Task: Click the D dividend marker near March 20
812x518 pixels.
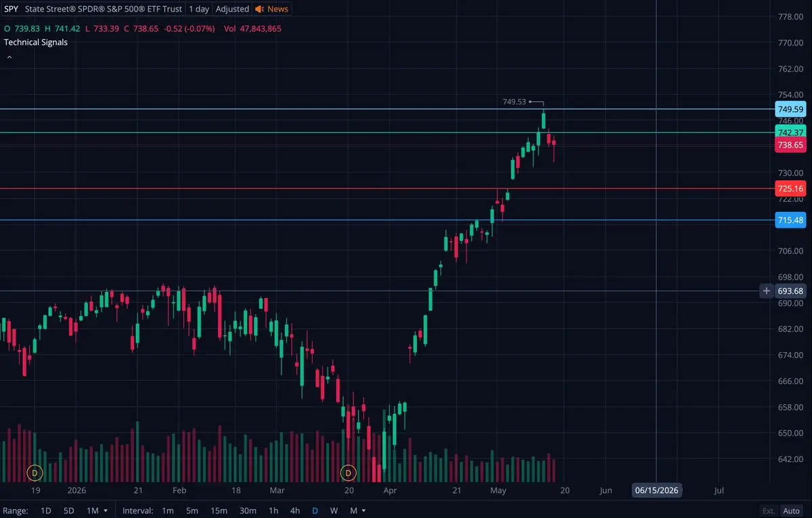Action: click(x=348, y=471)
